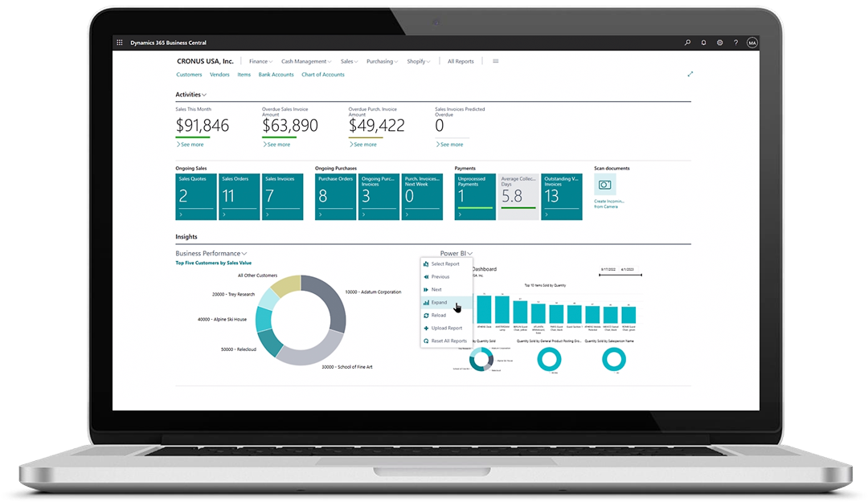
Task: Click the All Other Customers chart label
Action: click(x=257, y=275)
